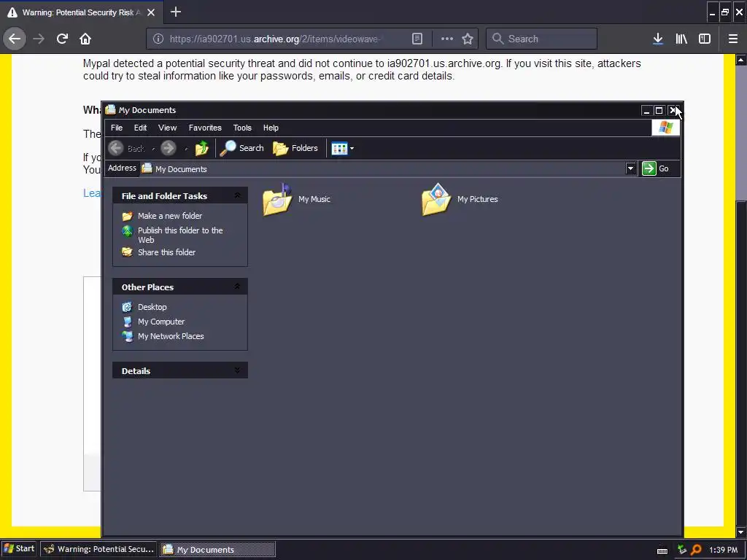Minimize the My Documents window
This screenshot has width=747, height=560.
tap(646, 111)
